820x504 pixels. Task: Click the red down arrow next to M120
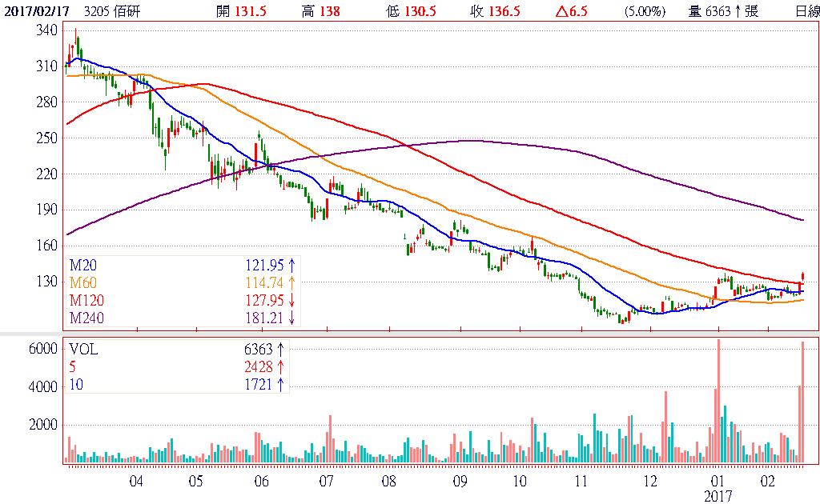[292, 300]
